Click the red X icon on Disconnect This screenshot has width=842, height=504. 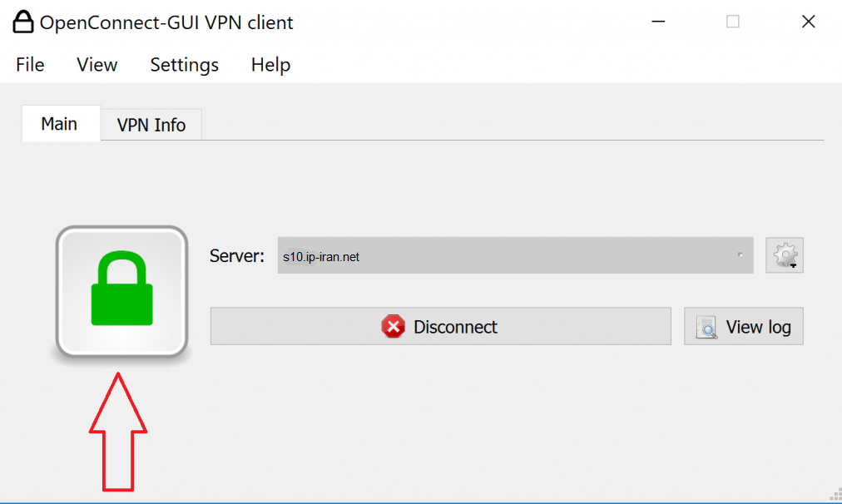point(393,327)
